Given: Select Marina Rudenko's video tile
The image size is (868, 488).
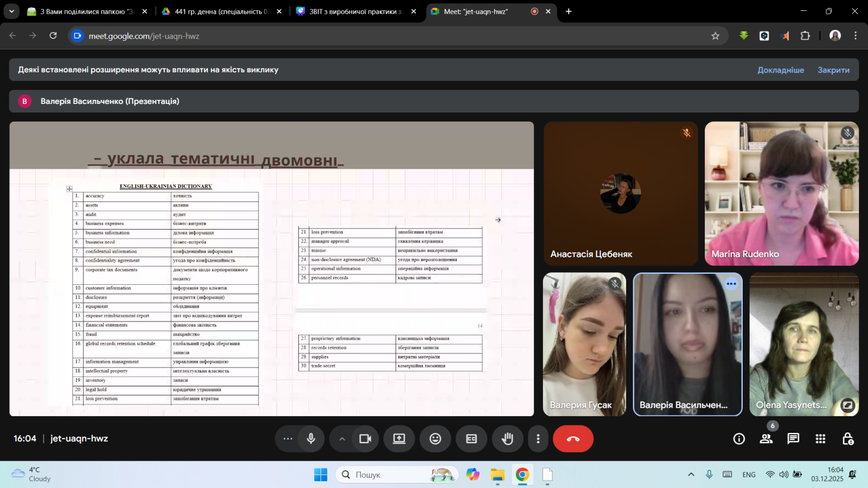Looking at the screenshot, I should 781,193.
